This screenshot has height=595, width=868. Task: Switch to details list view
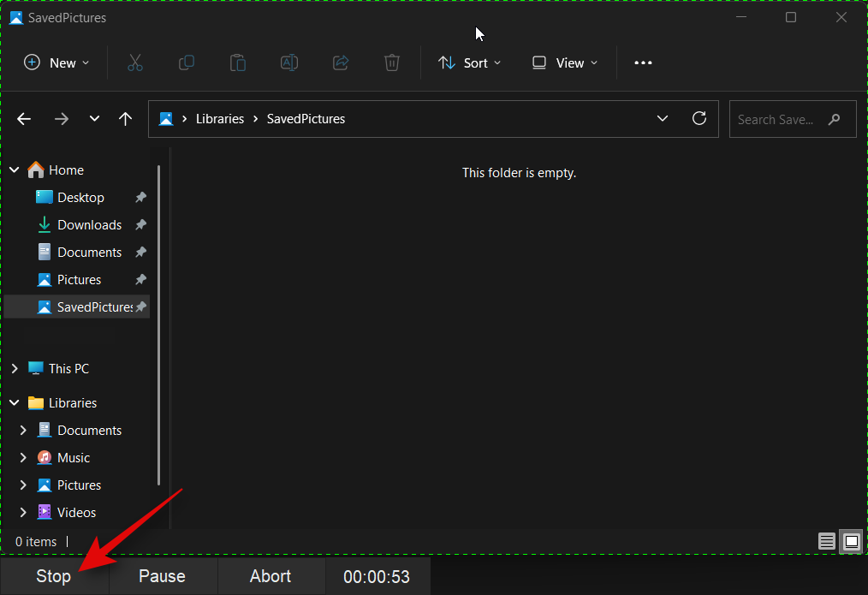click(826, 541)
